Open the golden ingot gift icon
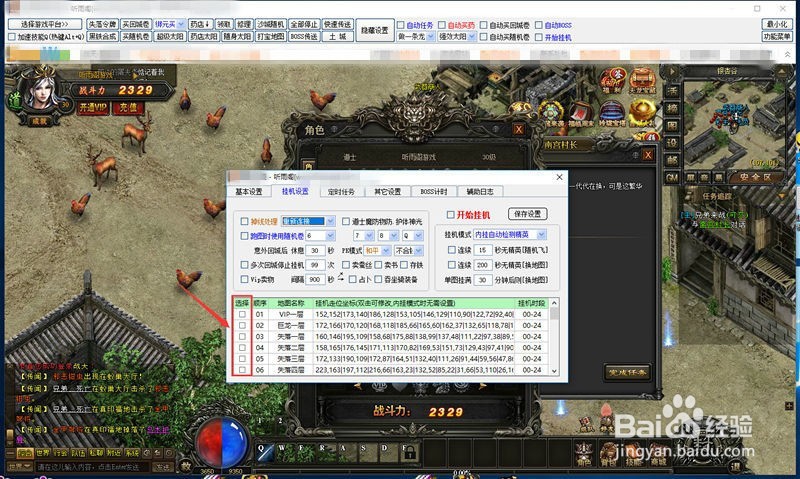Screen dimensions: 800x479 [642, 113]
